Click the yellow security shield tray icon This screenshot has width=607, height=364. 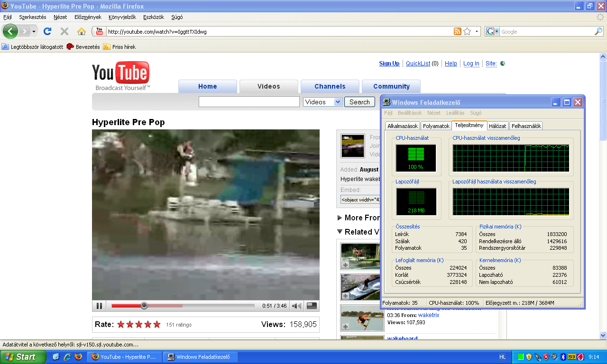click(x=529, y=356)
